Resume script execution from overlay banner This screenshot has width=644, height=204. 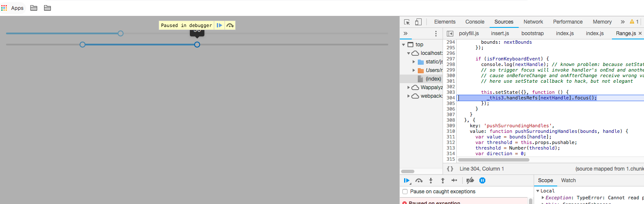point(219,26)
